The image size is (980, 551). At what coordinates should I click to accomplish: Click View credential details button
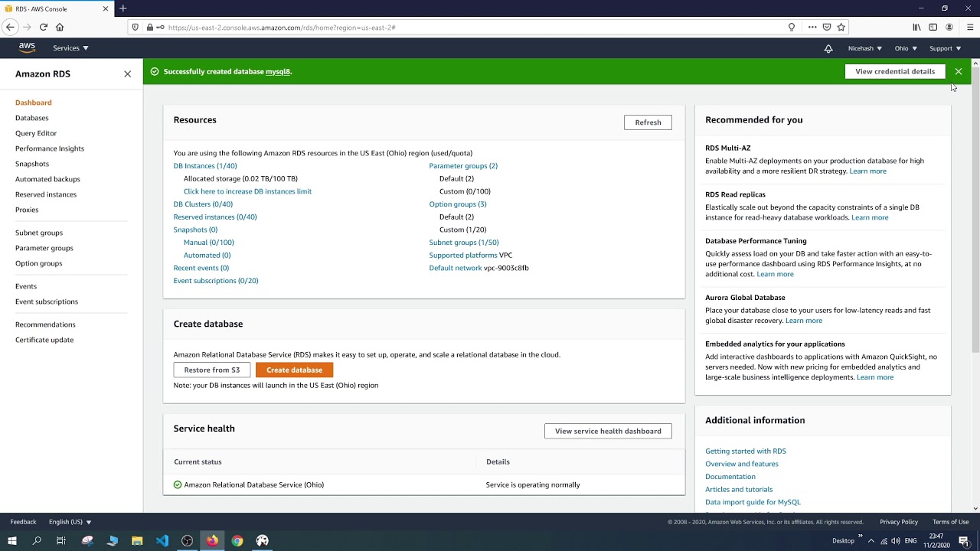tap(895, 71)
